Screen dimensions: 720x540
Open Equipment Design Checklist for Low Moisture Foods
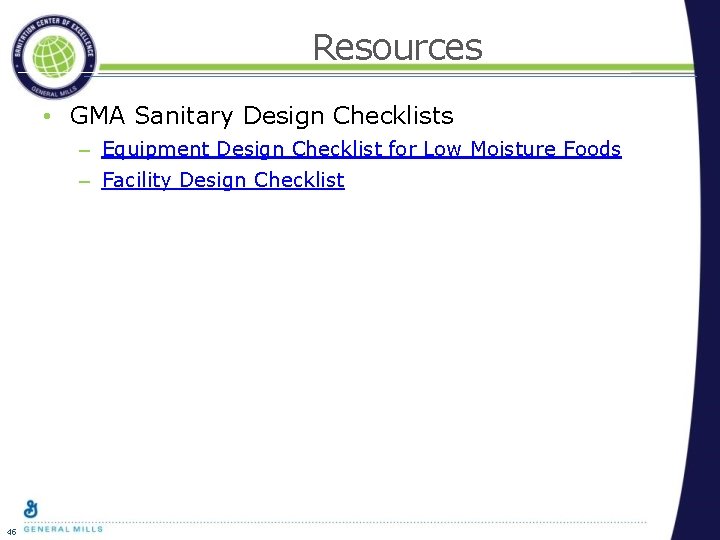click(361, 149)
